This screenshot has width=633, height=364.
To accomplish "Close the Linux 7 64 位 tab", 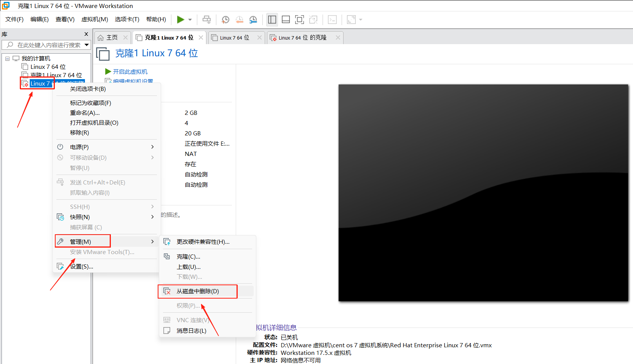I will click(x=259, y=38).
